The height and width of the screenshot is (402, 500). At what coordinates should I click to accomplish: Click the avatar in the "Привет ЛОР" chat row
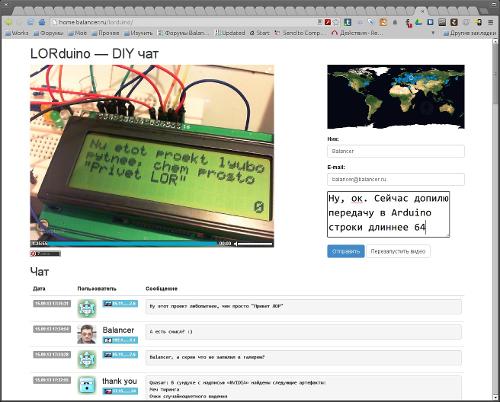87,308
